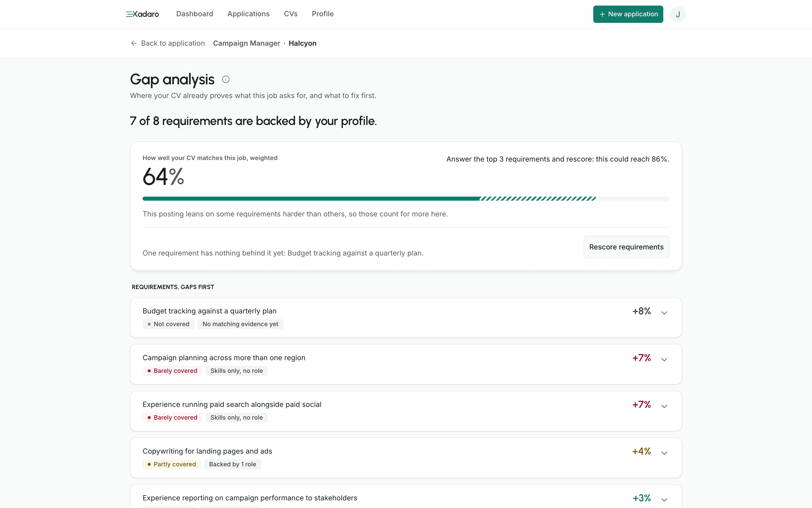Open the Profile page
The height and width of the screenshot is (508, 812).
coord(323,14)
